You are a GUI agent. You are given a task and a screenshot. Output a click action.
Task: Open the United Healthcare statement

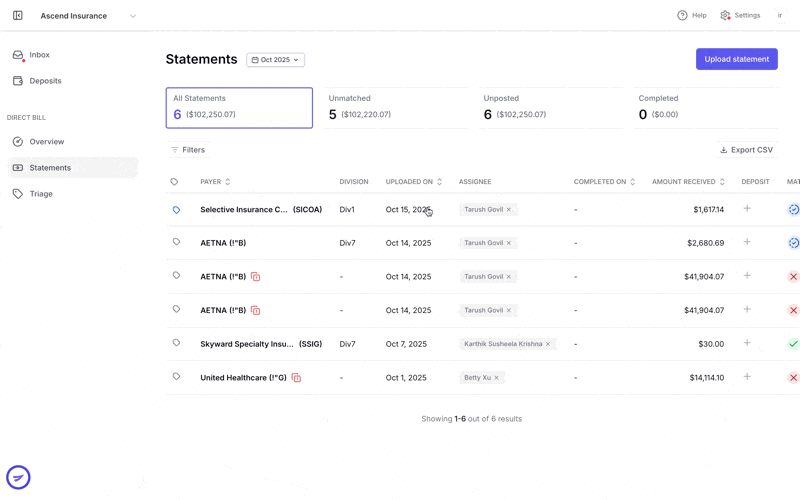click(243, 378)
